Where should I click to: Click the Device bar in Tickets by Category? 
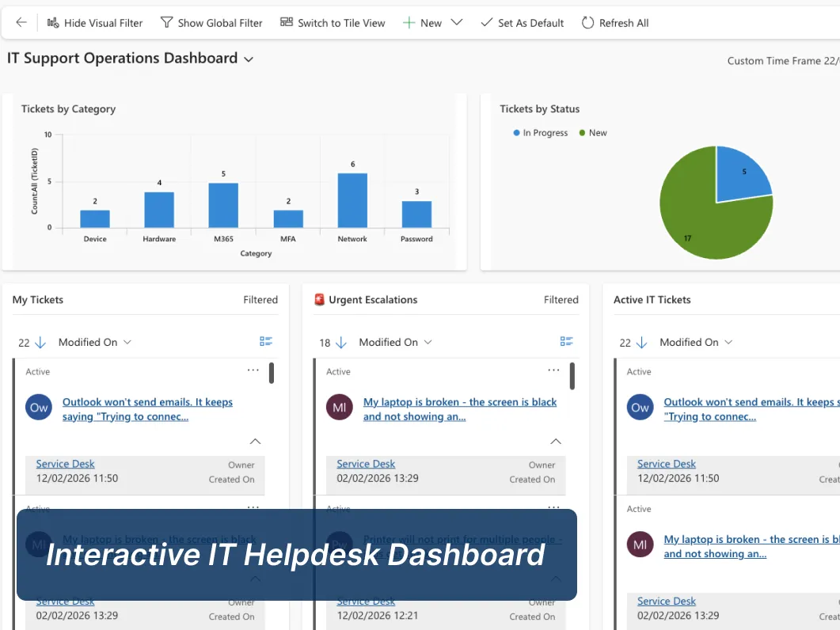pyautogui.click(x=95, y=218)
